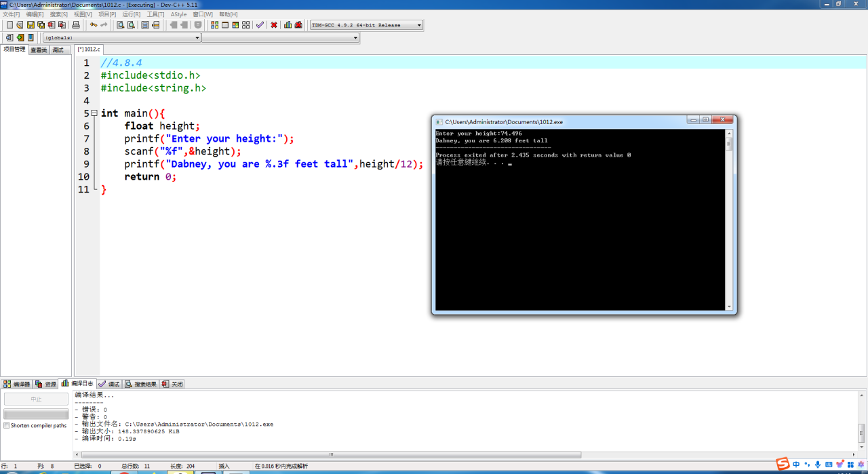Image resolution: width=868 pixels, height=474 pixels.
Task: Click the Goto line toolbar icon
Action: click(155, 25)
